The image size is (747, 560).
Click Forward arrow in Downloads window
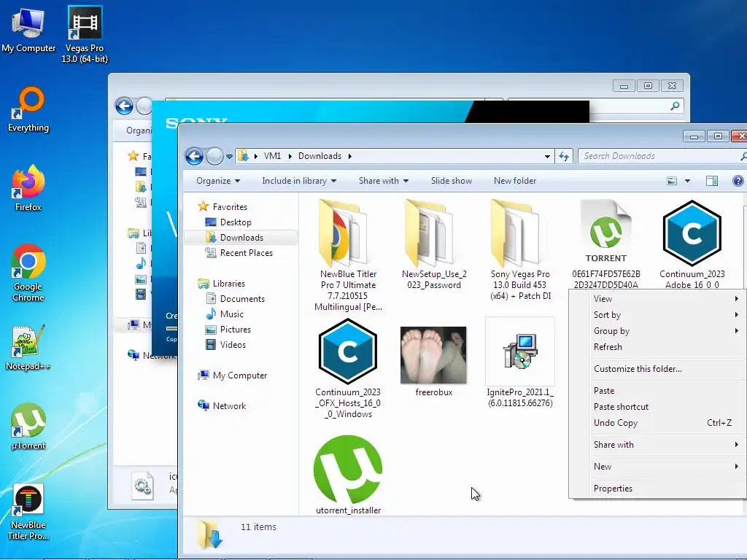(x=214, y=156)
